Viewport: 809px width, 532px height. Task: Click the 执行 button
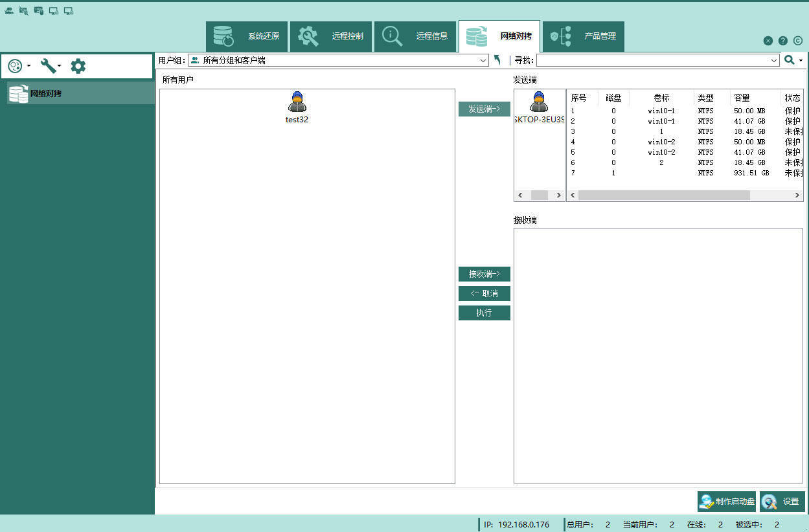[484, 313]
